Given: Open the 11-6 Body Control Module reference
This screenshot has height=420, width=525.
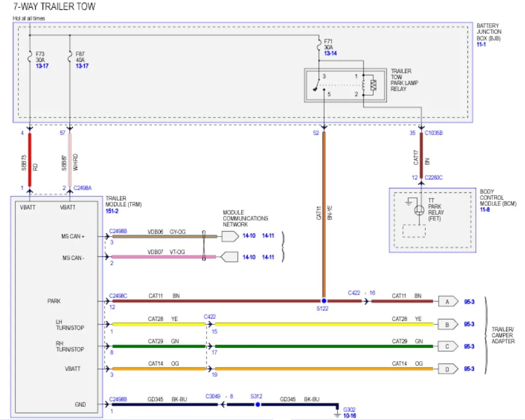Looking at the screenshot, I should pos(484,210).
